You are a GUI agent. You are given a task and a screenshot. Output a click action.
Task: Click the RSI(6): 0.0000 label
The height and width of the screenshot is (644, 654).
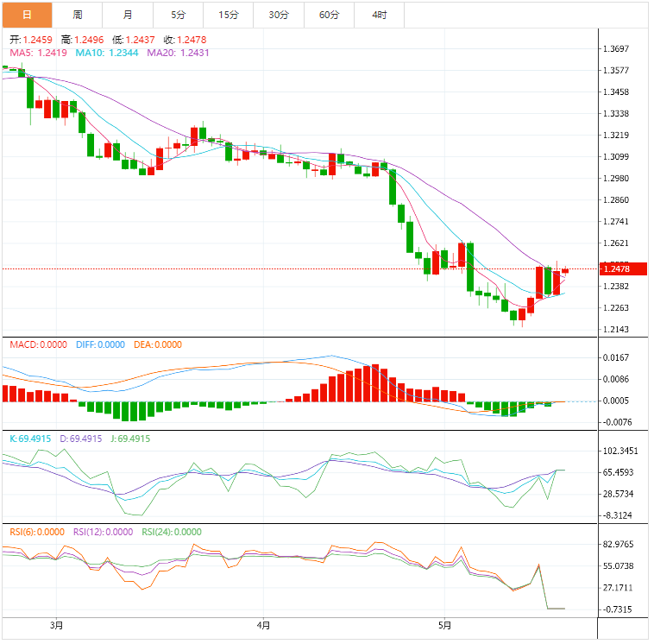coord(37,532)
